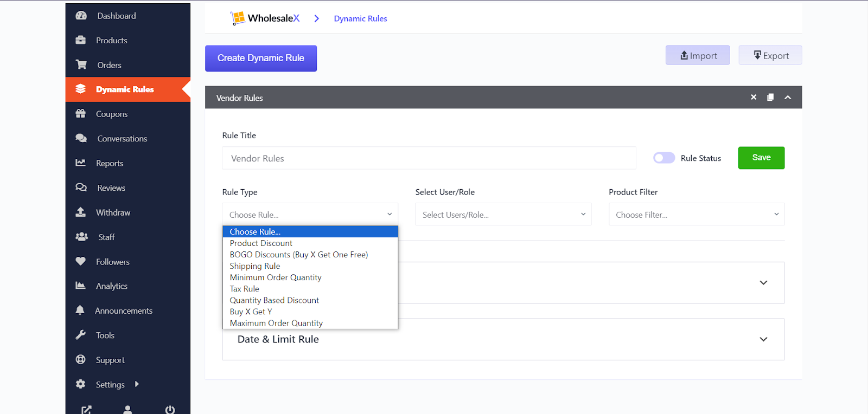Click the external link icon at sidebar bottom

[86, 410]
